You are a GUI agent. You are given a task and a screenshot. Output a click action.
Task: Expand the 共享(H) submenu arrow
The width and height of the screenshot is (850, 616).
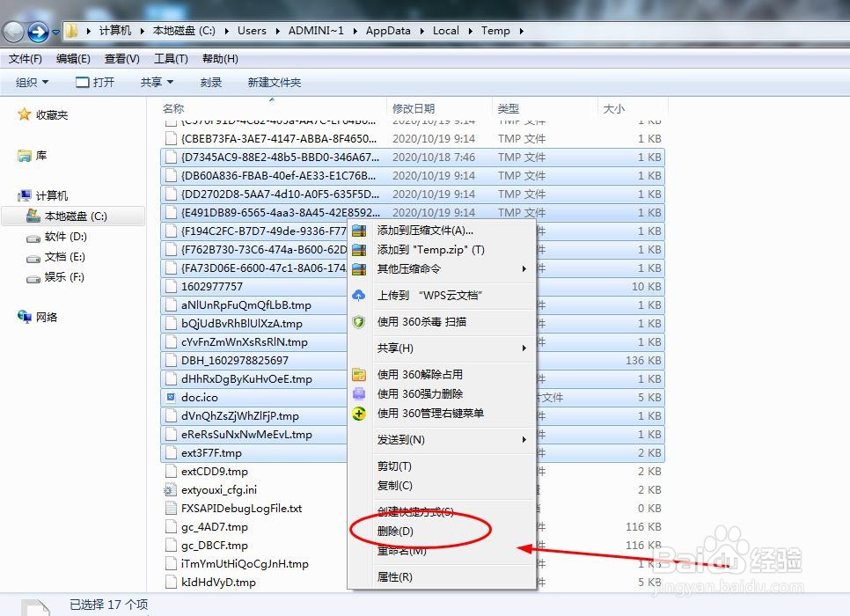click(x=524, y=348)
